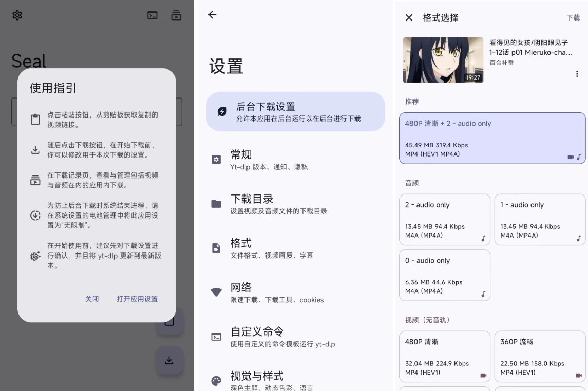
Task: Click the anime video thumbnail
Action: 443,60
